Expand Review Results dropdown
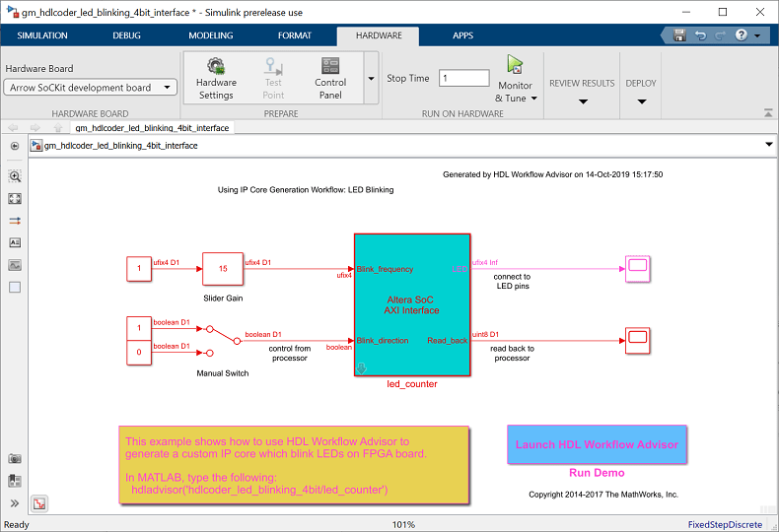The image size is (779, 532). (583, 101)
